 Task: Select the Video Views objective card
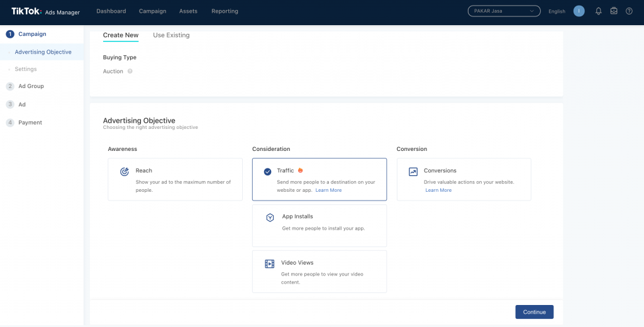click(x=319, y=272)
